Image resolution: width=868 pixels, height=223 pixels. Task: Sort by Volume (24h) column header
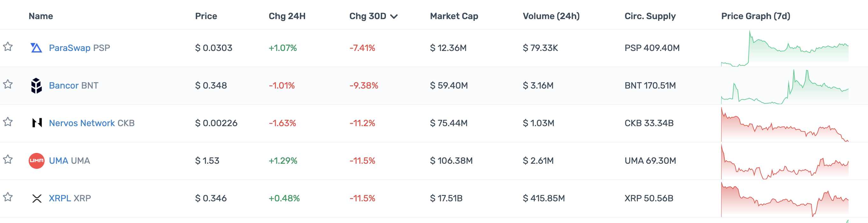pyautogui.click(x=551, y=16)
